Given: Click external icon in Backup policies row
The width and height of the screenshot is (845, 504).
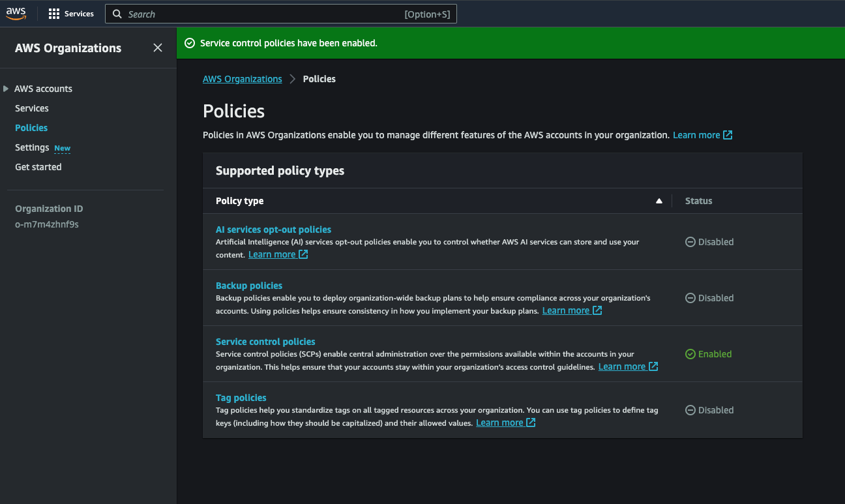Looking at the screenshot, I should (597, 310).
